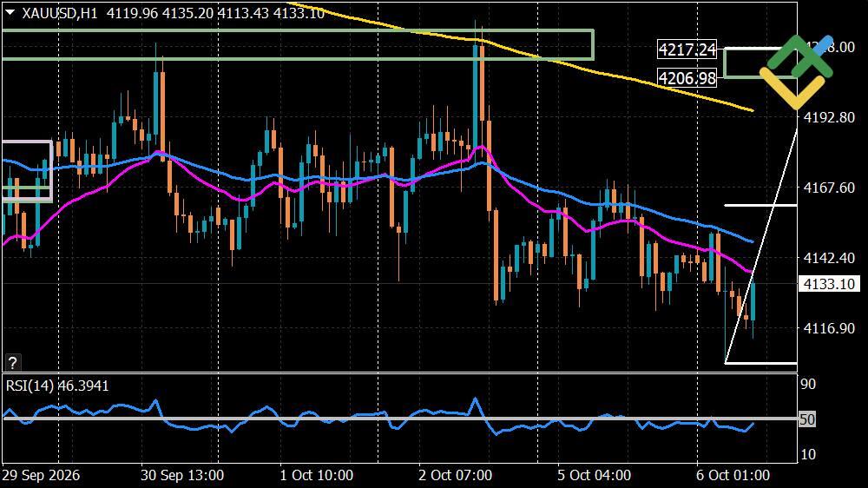Click the RSI 10 level label
The image size is (868, 488).
tap(808, 454)
